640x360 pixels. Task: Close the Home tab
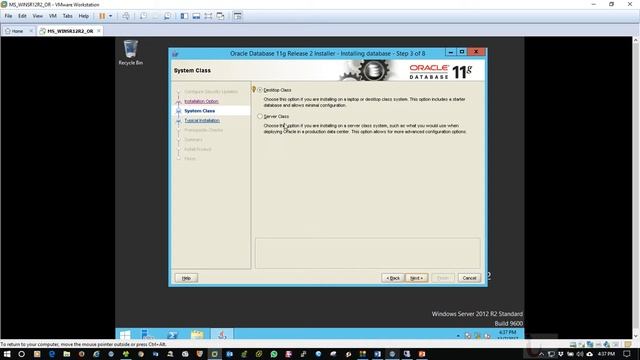coord(31,31)
